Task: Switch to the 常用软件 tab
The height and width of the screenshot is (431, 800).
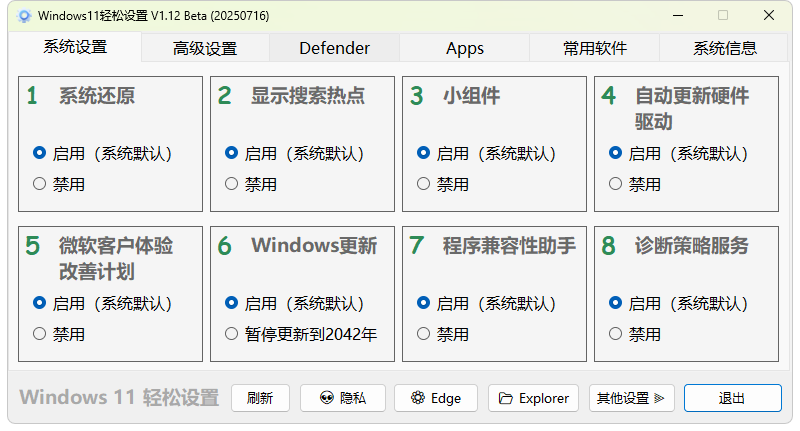Action: pyautogui.click(x=594, y=48)
